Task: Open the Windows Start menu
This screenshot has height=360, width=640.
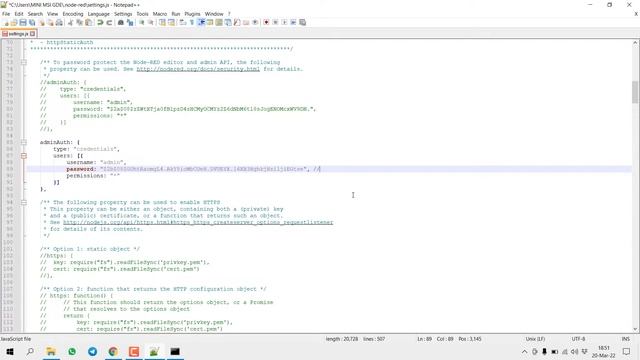Action: pos(10,351)
